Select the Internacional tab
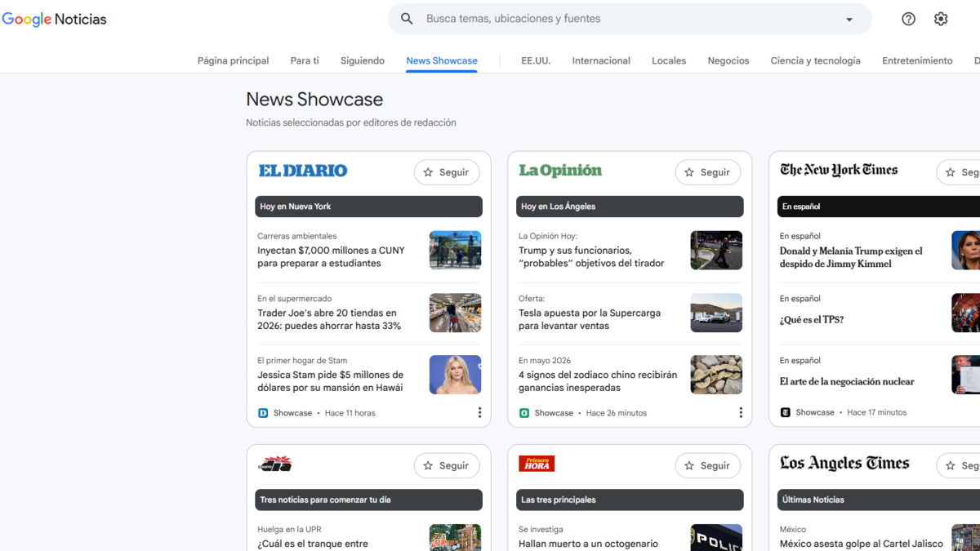Screen dimensions: 980x551 601,60
